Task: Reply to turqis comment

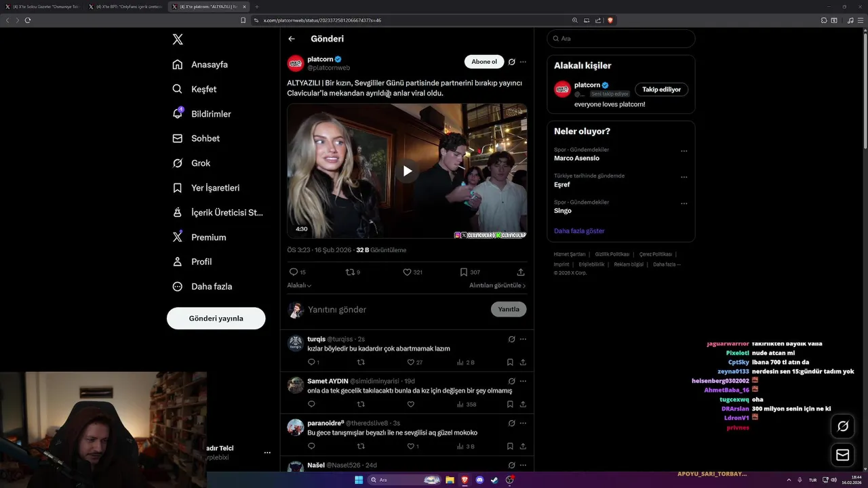Action: (313, 362)
